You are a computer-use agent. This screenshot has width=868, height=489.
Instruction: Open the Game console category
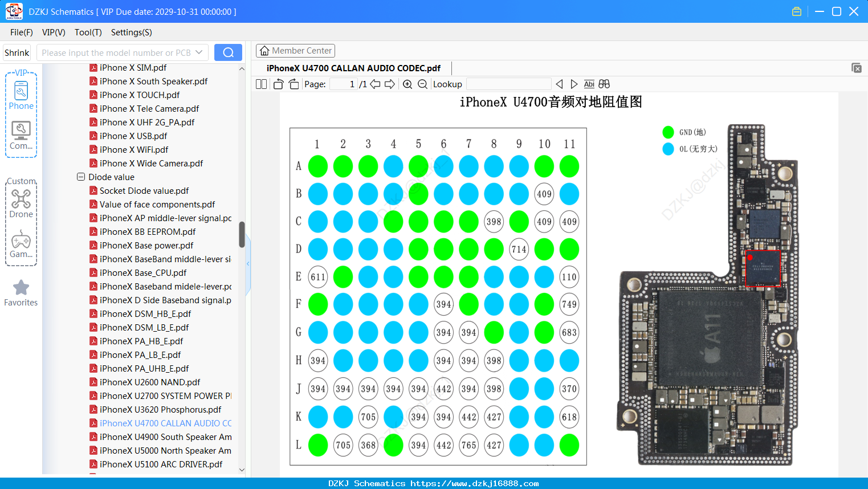21,244
